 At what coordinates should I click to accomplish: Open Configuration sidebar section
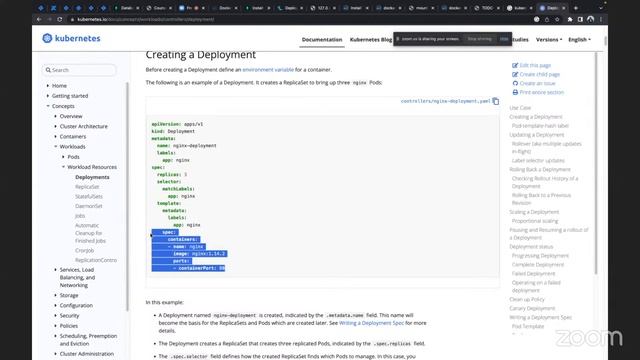point(76,305)
